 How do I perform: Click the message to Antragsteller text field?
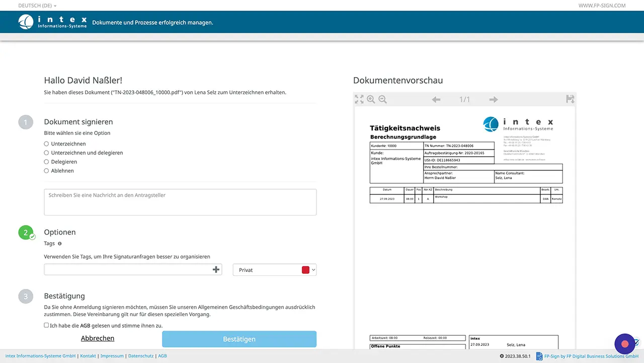[x=180, y=202]
